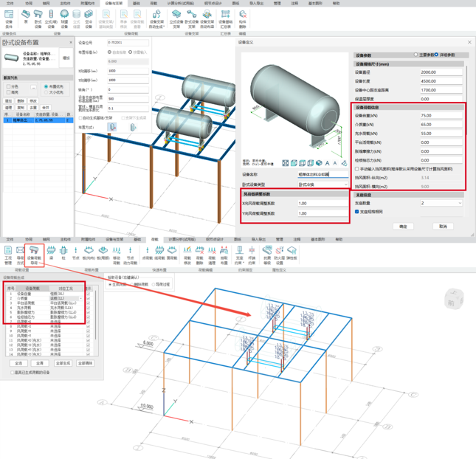Click the 立式(塔)设备 vertical tower icon
Image resolution: width=476 pixels, height=459 pixels.
[52, 15]
